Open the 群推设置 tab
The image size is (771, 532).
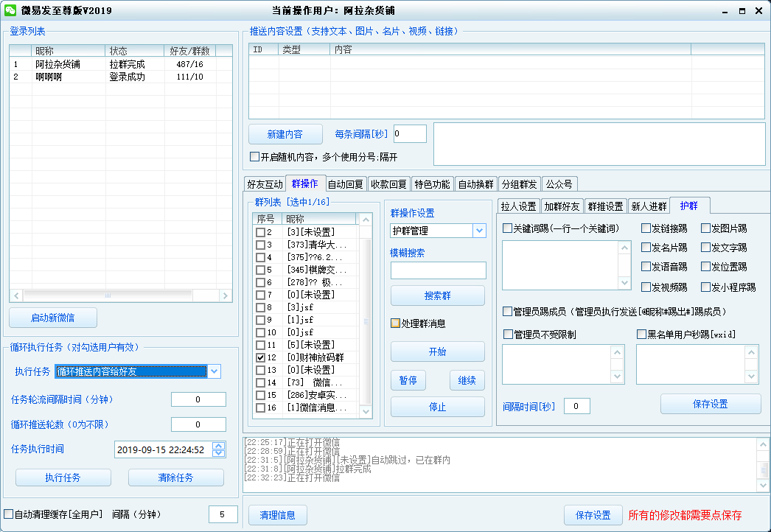tap(605, 206)
